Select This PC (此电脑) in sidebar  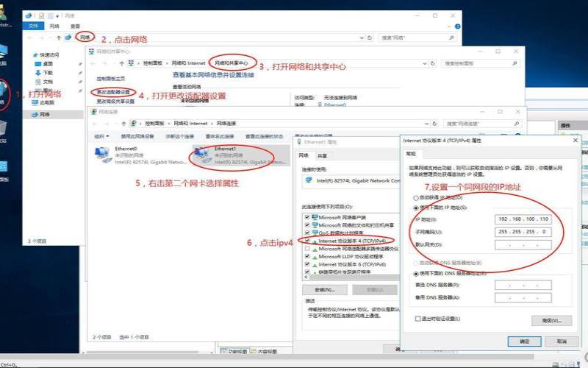pyautogui.click(x=43, y=102)
